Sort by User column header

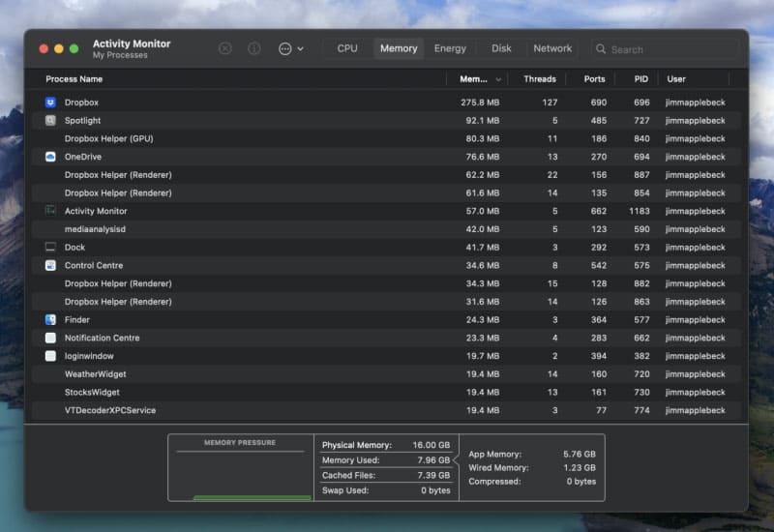[x=675, y=79]
